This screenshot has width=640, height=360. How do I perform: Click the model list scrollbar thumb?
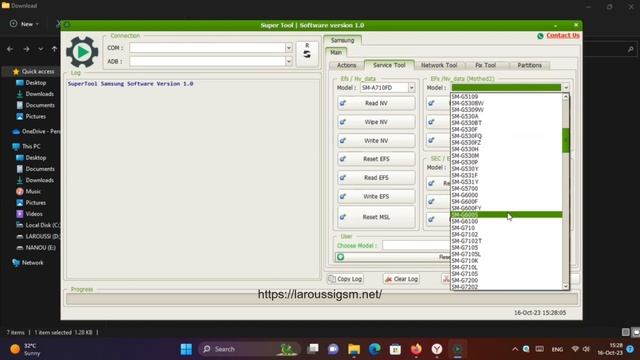[566, 140]
